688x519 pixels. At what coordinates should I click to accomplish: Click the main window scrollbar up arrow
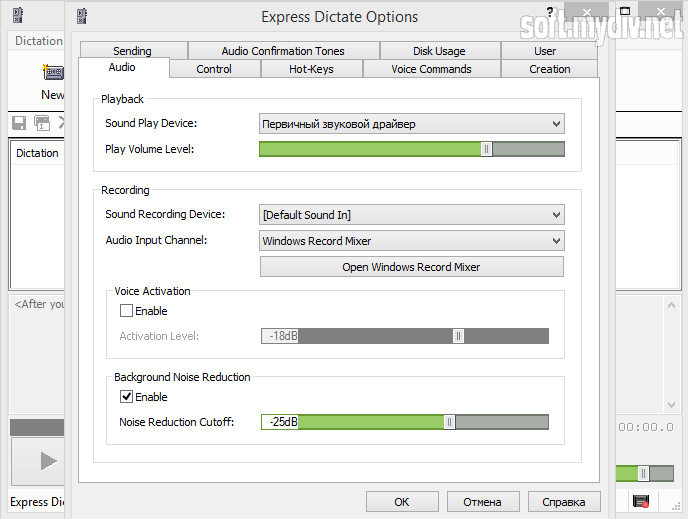[671, 304]
